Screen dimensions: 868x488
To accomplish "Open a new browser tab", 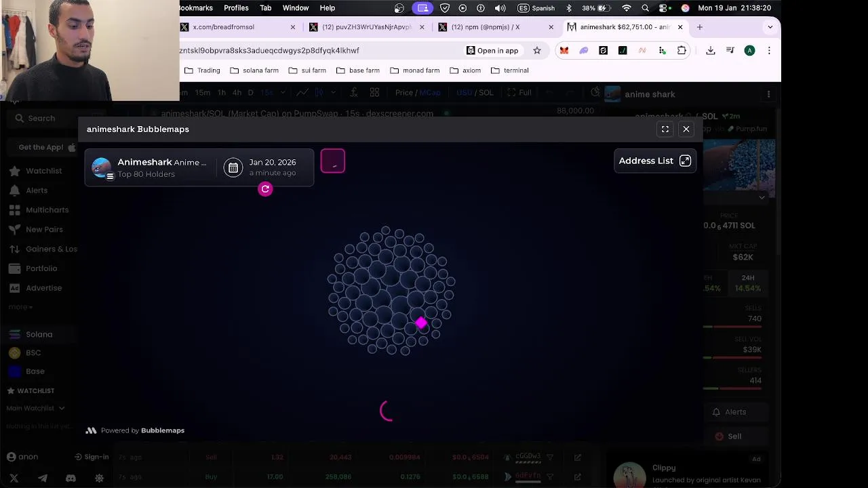I will pos(699,27).
